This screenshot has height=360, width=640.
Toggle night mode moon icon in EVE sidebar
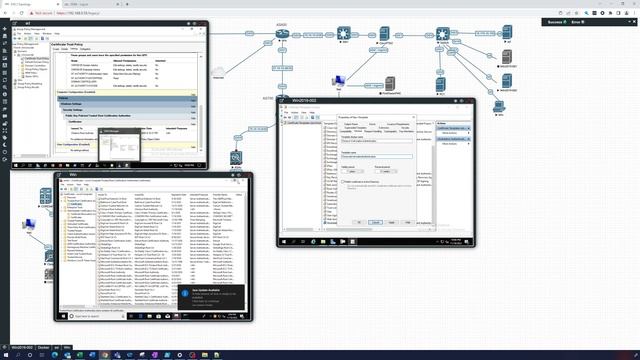pos(5,144)
